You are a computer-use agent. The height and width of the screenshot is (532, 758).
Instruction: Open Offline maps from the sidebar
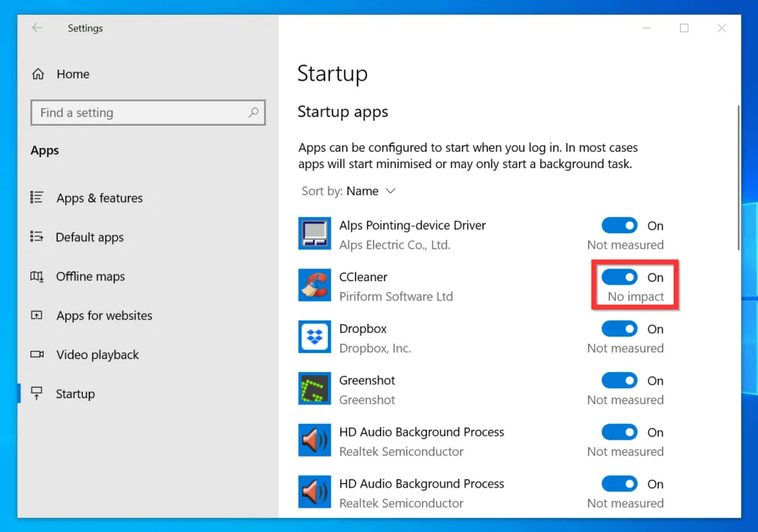coord(36,276)
